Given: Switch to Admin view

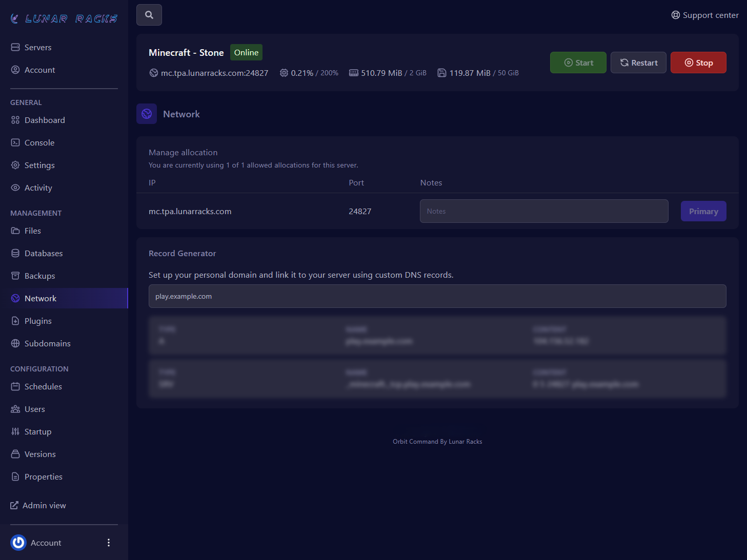Looking at the screenshot, I should [38, 505].
